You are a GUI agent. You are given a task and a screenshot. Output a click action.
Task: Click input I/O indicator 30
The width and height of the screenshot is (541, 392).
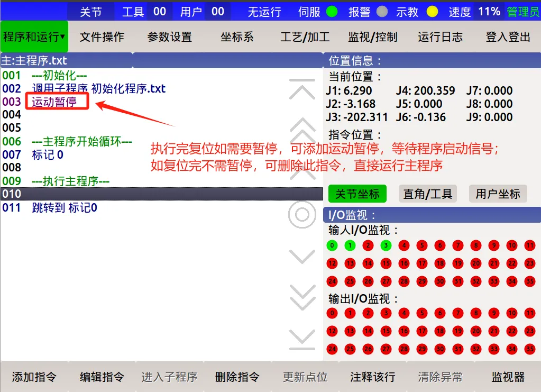coord(440,281)
